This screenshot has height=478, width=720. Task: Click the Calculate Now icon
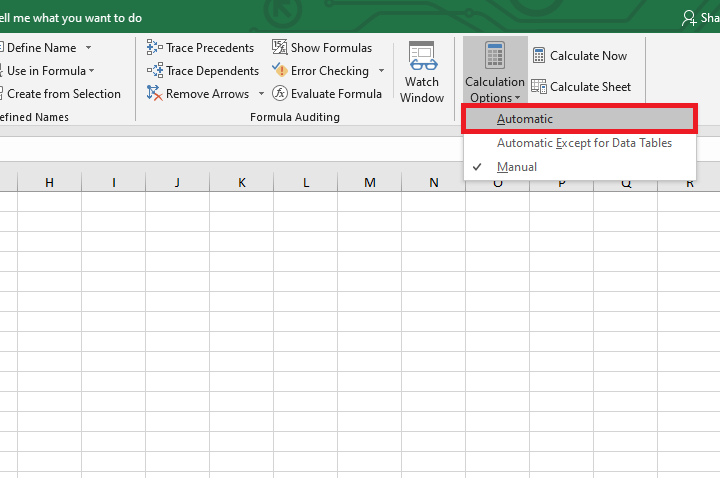[539, 56]
